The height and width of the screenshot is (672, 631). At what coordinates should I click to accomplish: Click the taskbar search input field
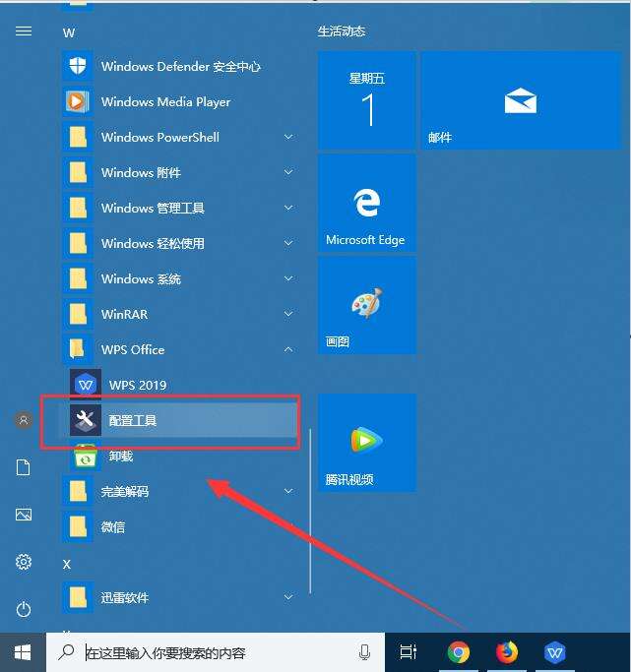point(216,652)
